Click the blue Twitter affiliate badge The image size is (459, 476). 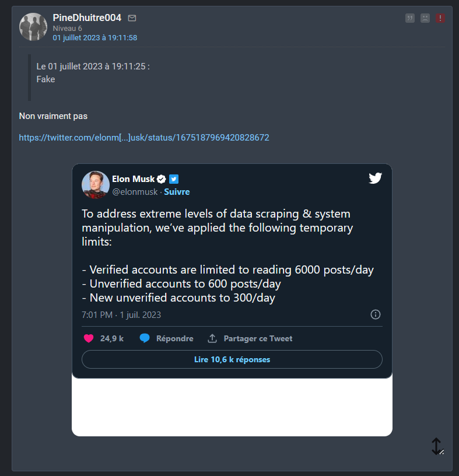[x=174, y=179]
